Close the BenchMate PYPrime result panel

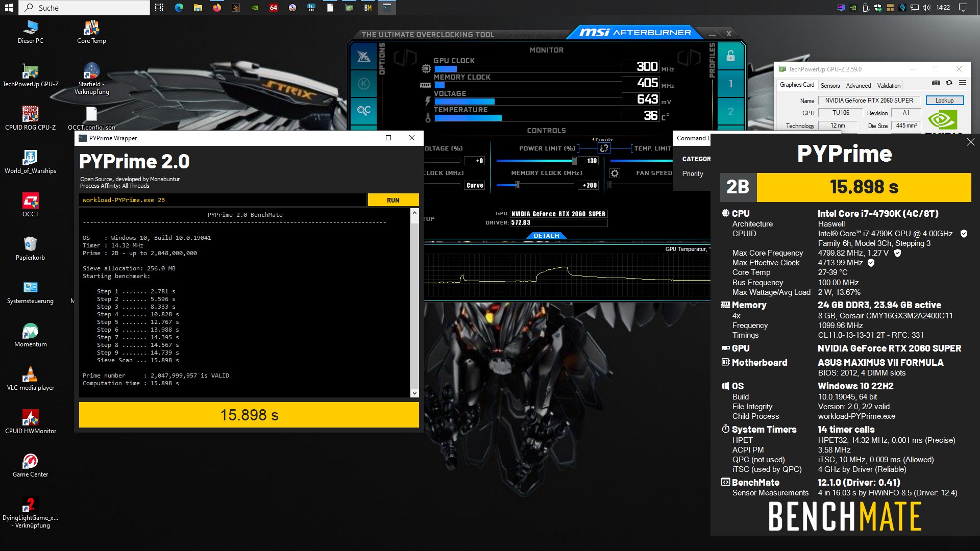pyautogui.click(x=970, y=142)
